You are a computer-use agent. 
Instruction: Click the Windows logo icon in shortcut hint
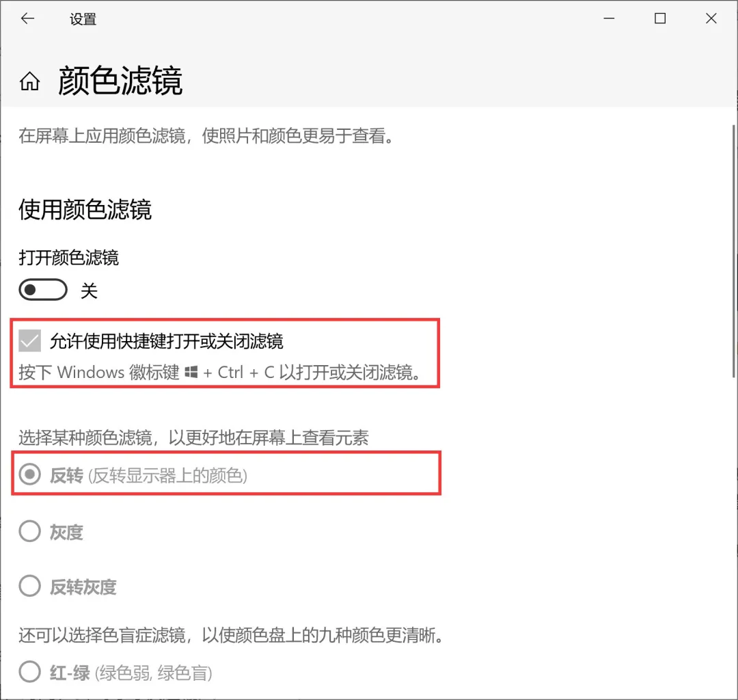191,373
